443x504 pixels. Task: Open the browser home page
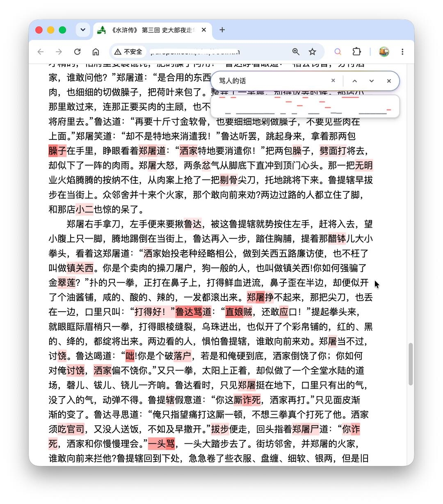(96, 52)
